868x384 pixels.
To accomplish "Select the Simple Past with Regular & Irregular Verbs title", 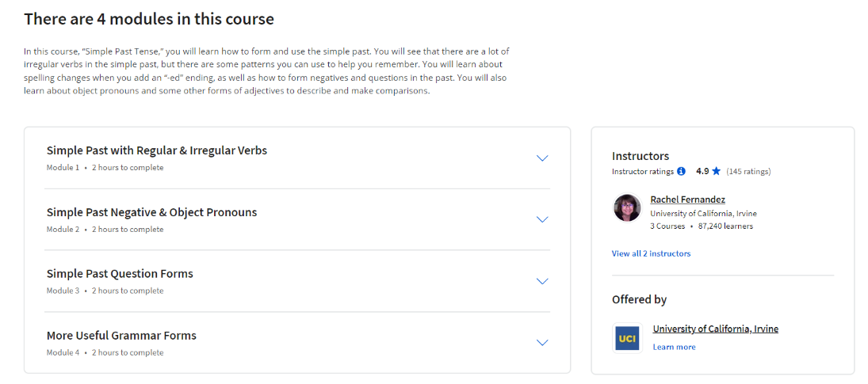I will (x=157, y=150).
